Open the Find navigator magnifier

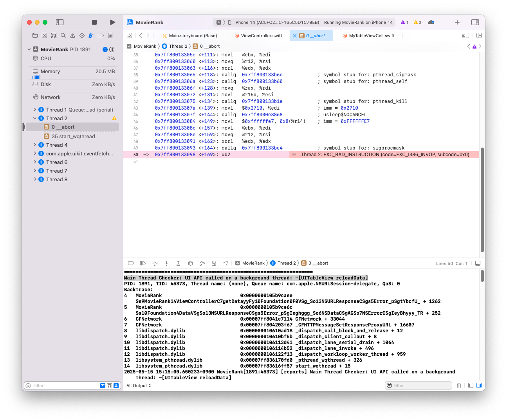63,36
